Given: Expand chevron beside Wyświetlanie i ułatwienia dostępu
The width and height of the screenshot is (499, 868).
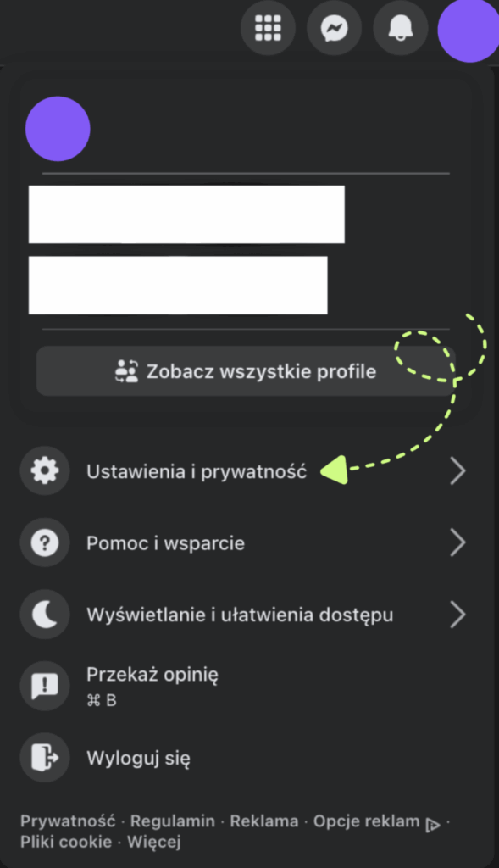Looking at the screenshot, I should (457, 615).
